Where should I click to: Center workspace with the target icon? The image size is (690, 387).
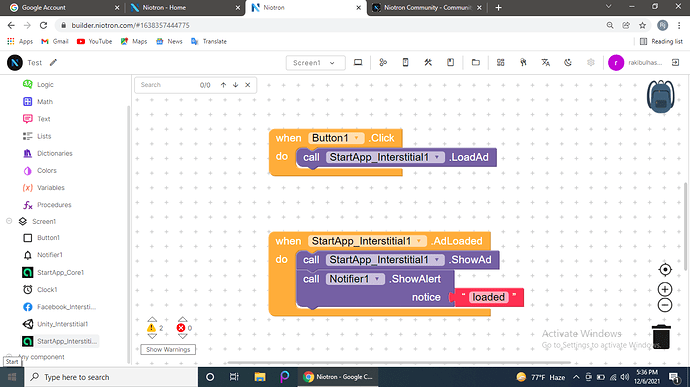pyautogui.click(x=665, y=269)
